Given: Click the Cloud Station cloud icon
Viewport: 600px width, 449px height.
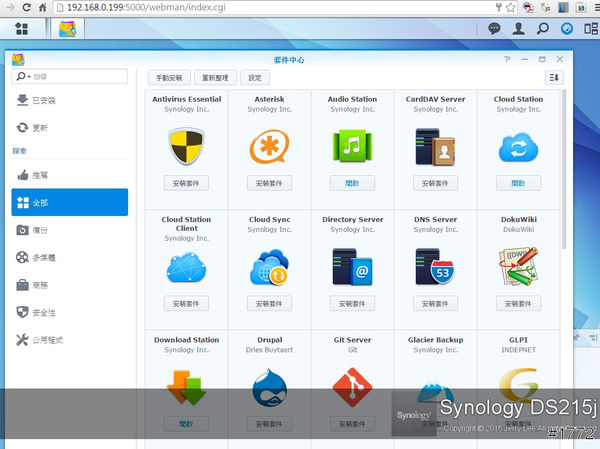Looking at the screenshot, I should 518,147.
